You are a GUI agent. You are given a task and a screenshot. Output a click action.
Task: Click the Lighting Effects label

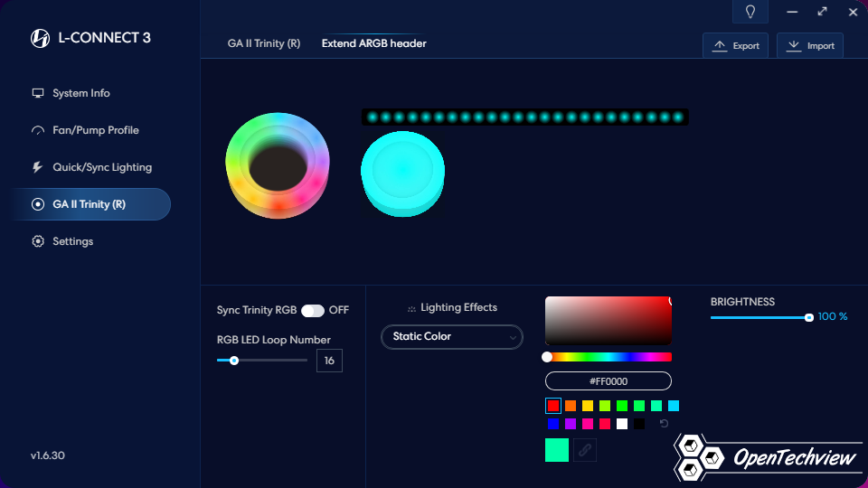click(458, 307)
